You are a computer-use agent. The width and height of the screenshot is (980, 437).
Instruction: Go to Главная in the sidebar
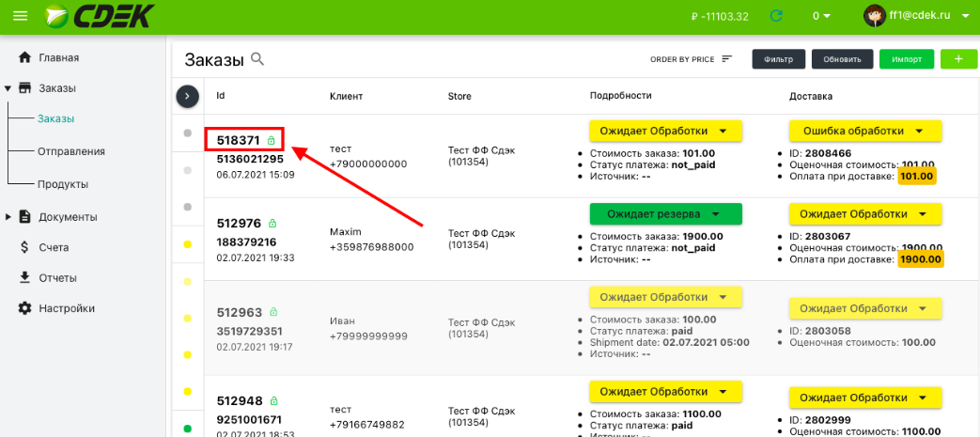point(59,58)
